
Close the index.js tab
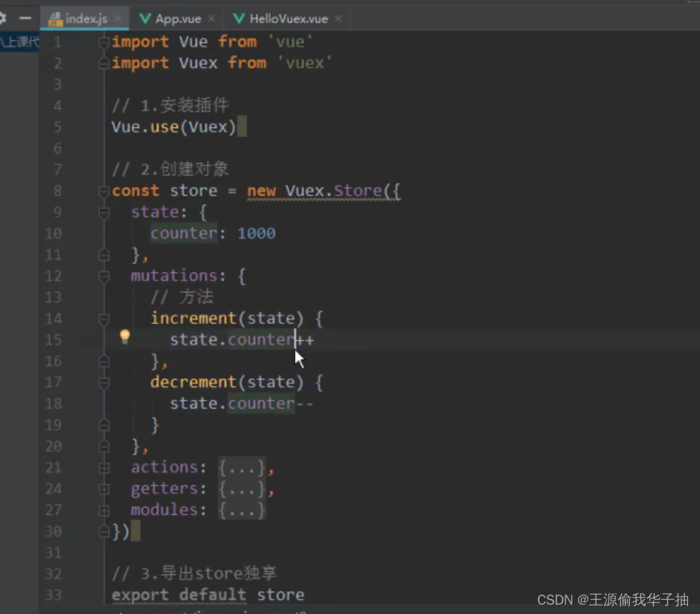pyautogui.click(x=118, y=19)
